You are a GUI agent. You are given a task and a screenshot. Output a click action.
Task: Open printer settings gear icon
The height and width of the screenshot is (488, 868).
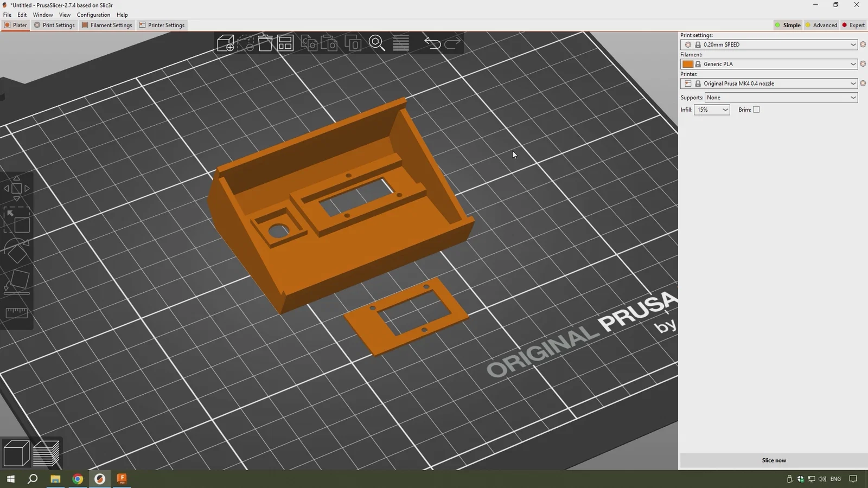(x=863, y=84)
